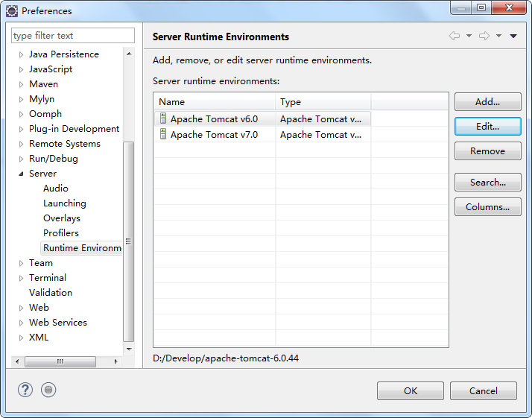Expand the Team tree node
The image size is (532, 418).
pyautogui.click(x=21, y=263)
